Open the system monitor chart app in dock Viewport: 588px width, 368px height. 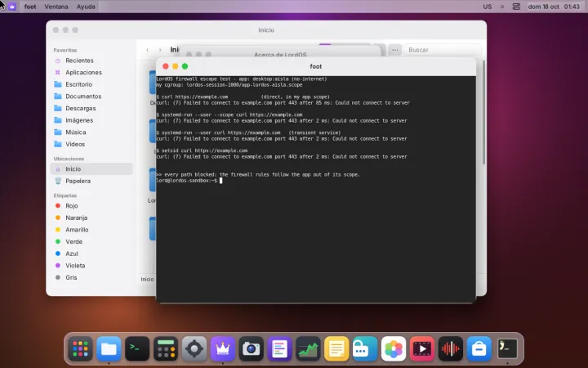[x=308, y=349]
